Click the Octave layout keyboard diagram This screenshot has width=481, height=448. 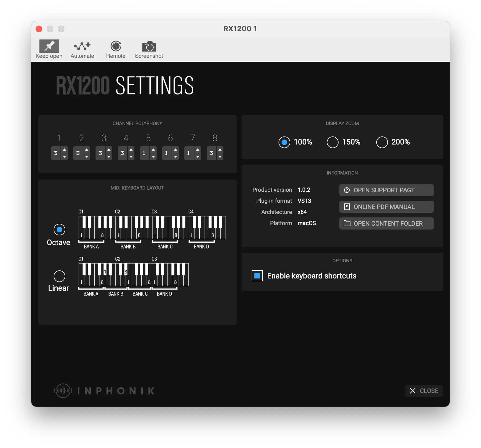152,228
